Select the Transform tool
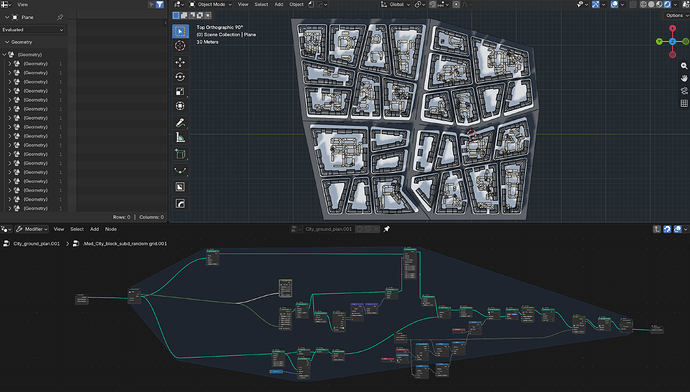Image resolution: width=690 pixels, height=392 pixels. point(180,106)
